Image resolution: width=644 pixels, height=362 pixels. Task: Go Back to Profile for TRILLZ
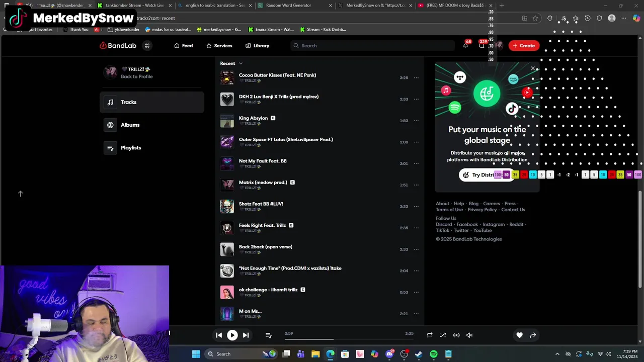click(136, 76)
